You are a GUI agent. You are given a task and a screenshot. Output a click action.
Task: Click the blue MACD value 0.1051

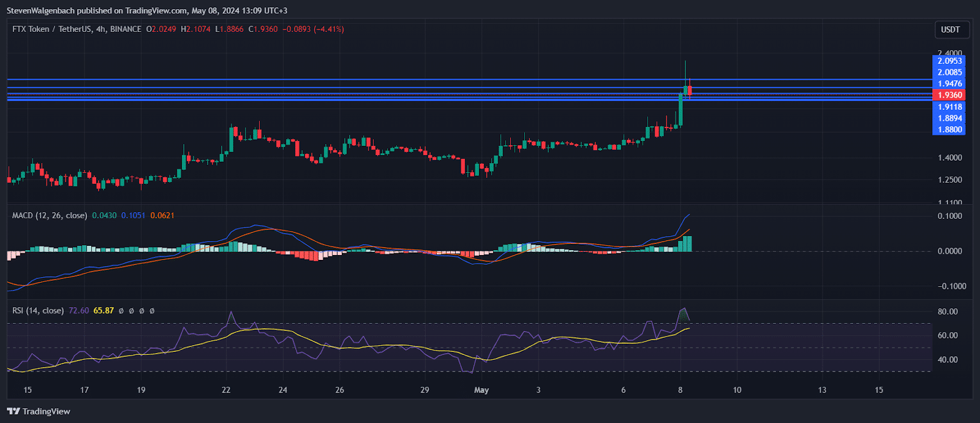click(133, 215)
